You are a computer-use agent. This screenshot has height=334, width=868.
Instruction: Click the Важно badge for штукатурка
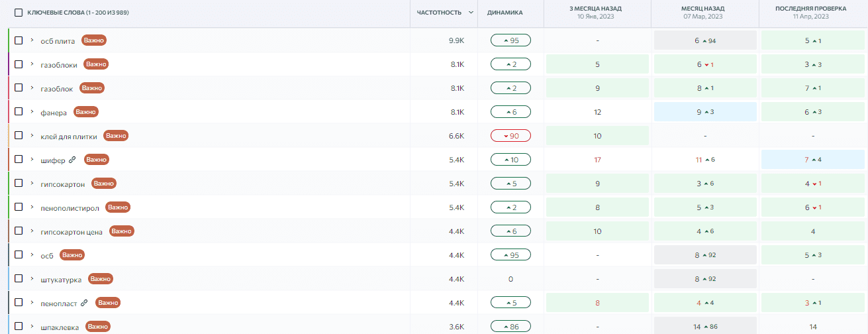pos(101,279)
